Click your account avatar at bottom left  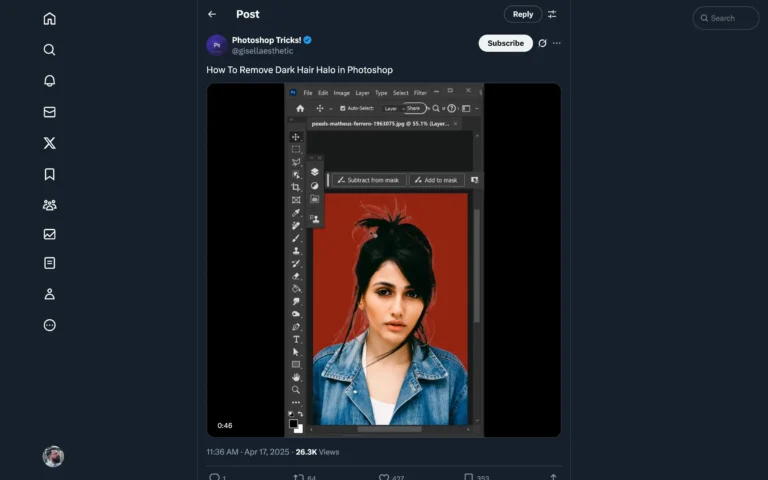click(53, 456)
